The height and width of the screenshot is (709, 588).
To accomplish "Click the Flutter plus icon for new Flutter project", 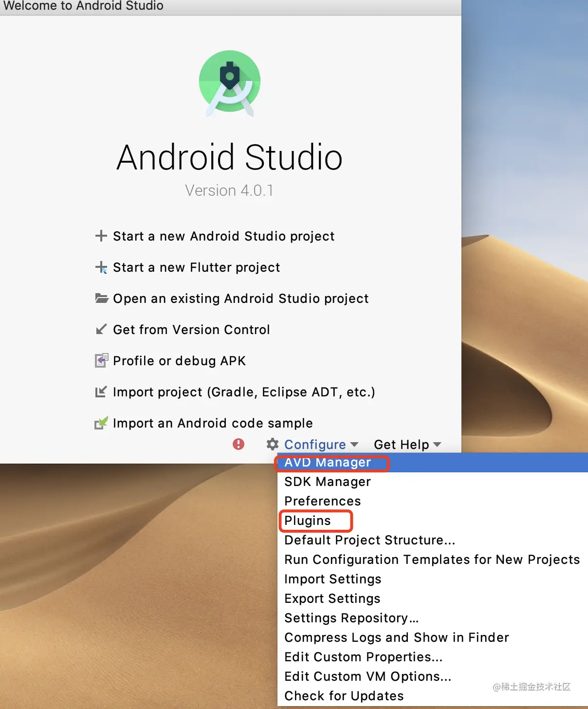I will pyautogui.click(x=101, y=267).
